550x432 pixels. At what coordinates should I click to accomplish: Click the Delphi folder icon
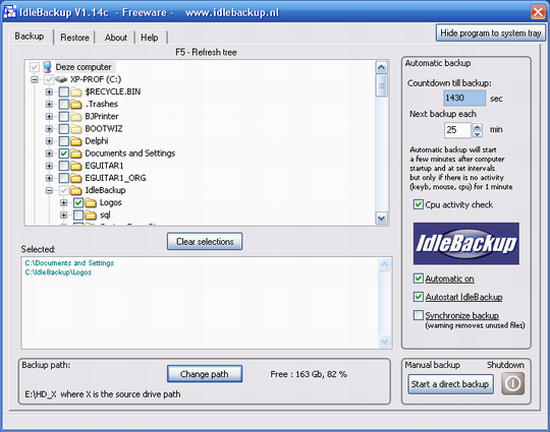(x=75, y=141)
